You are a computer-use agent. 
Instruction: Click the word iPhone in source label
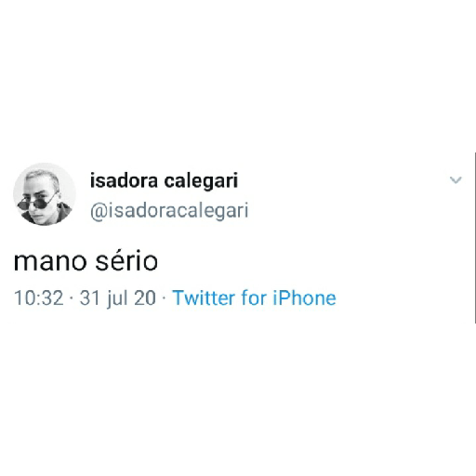point(304,297)
